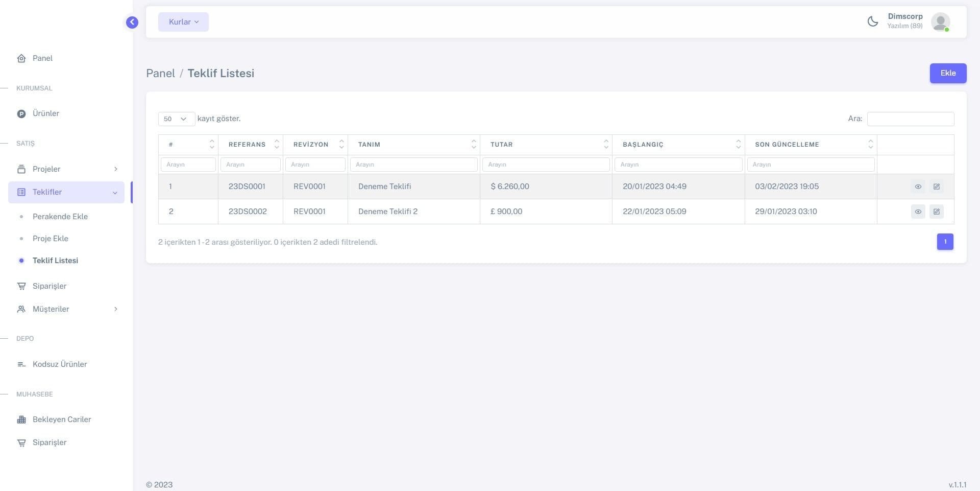
Task: Open Kodsuz Ürünler from the DEPO section
Action: [59, 364]
